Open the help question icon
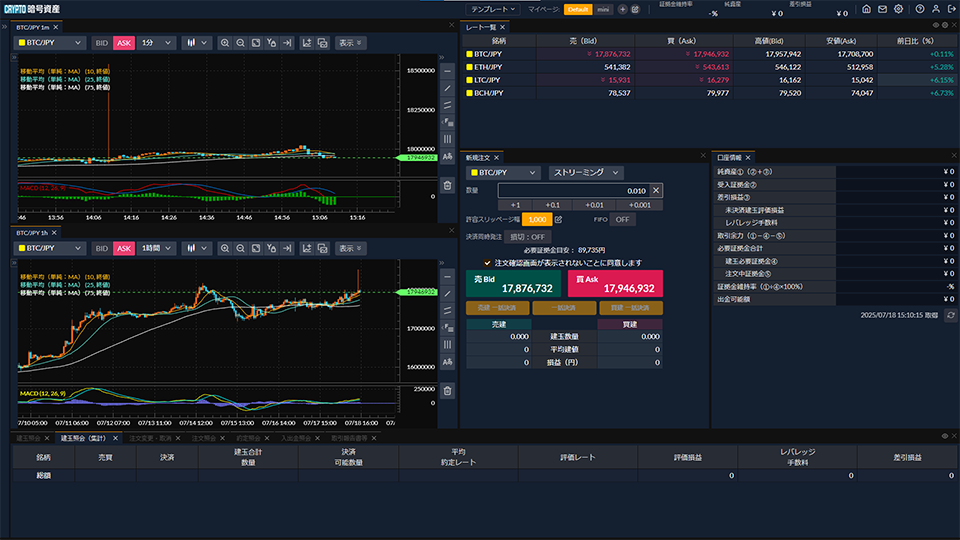 920,9
